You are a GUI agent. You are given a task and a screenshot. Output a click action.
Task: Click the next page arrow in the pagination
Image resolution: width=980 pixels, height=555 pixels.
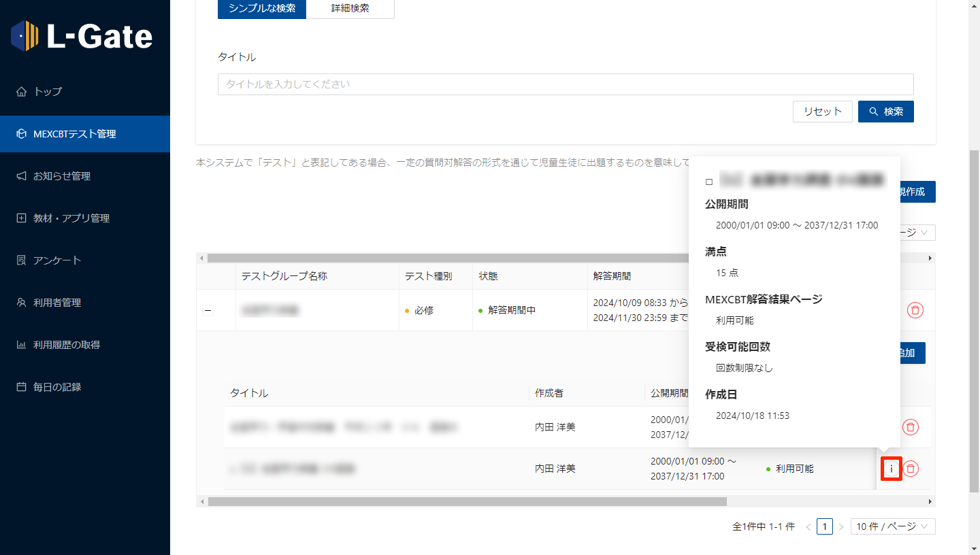coord(841,527)
